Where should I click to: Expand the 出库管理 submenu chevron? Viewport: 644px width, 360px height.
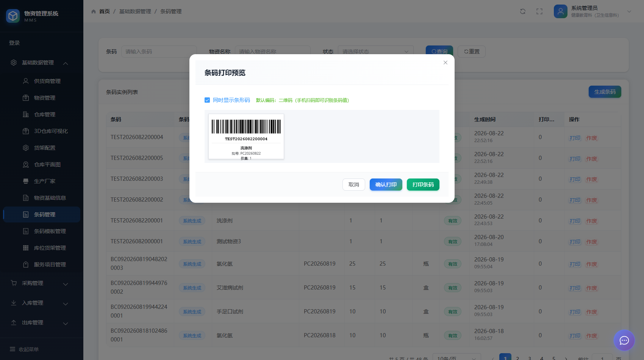coord(66,323)
